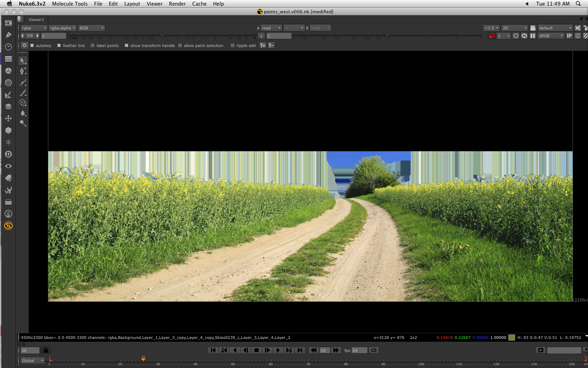
Task: Click the add keyframe button
Action: point(263,45)
